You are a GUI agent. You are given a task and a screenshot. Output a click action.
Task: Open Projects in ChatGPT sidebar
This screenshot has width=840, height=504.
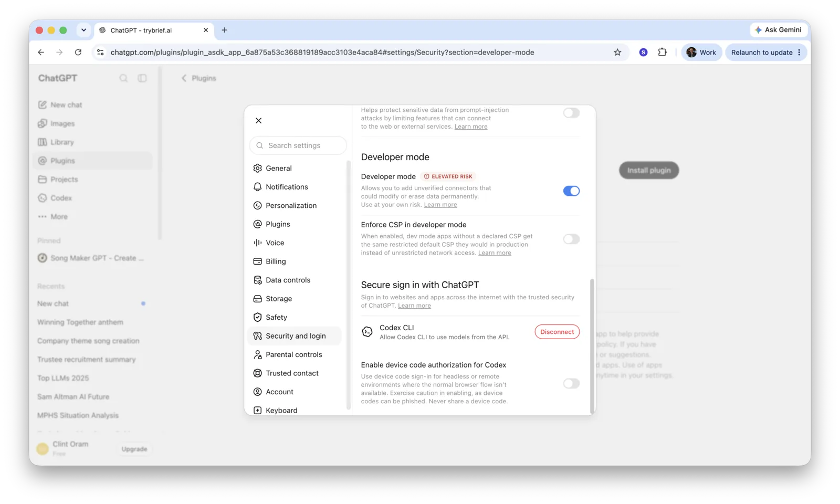point(92,180)
